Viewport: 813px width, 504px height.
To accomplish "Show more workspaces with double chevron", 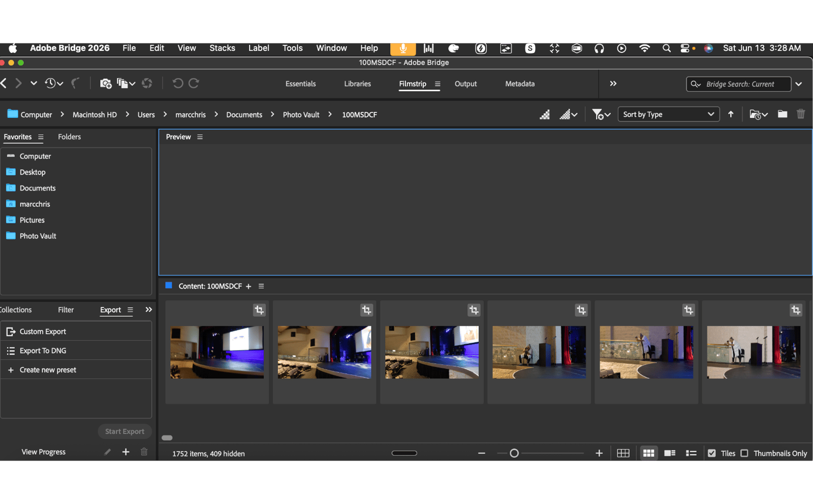I will 613,84.
